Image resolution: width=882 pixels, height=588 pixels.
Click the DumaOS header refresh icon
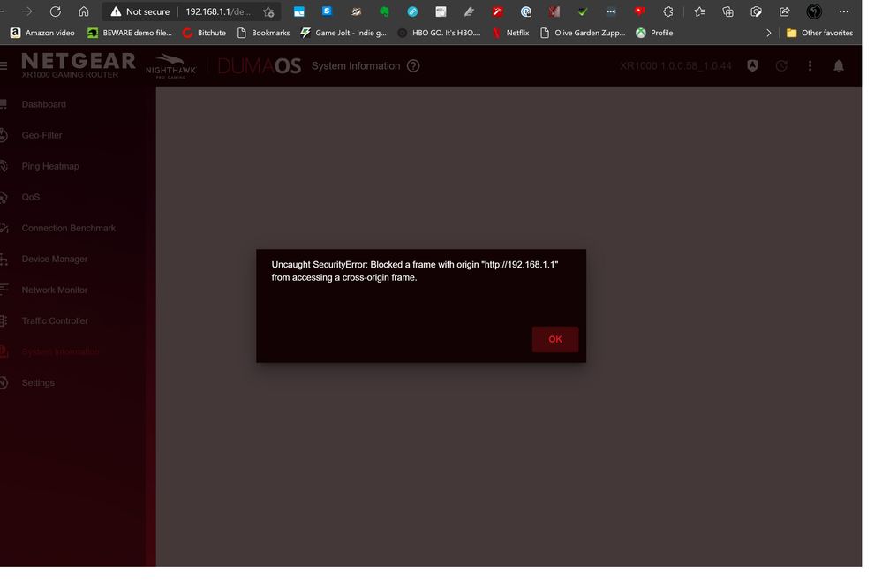coord(781,66)
